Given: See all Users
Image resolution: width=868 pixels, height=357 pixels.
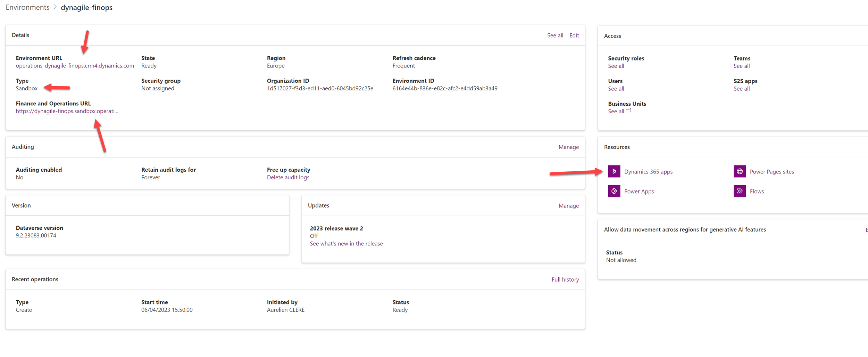Looking at the screenshot, I should (x=616, y=89).
